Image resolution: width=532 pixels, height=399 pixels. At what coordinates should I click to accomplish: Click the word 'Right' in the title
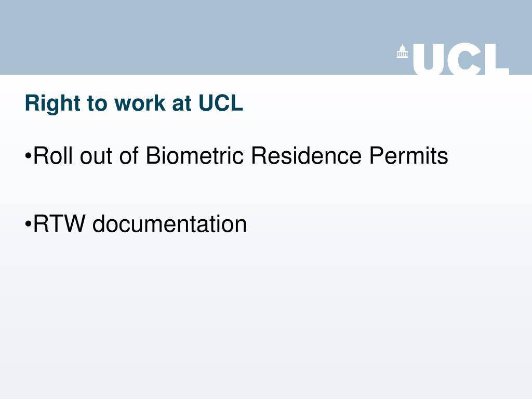point(52,103)
